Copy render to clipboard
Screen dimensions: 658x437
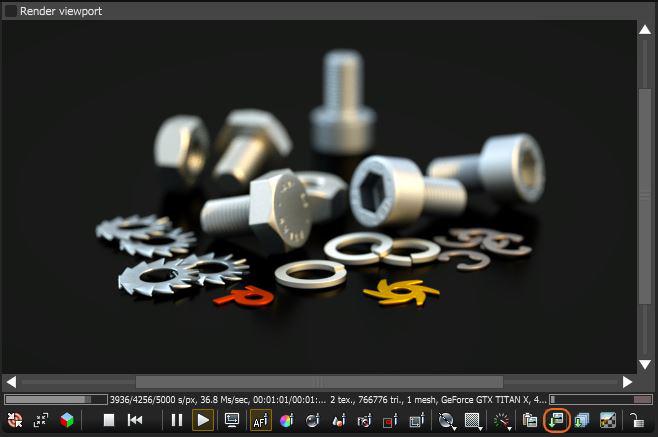(x=531, y=421)
